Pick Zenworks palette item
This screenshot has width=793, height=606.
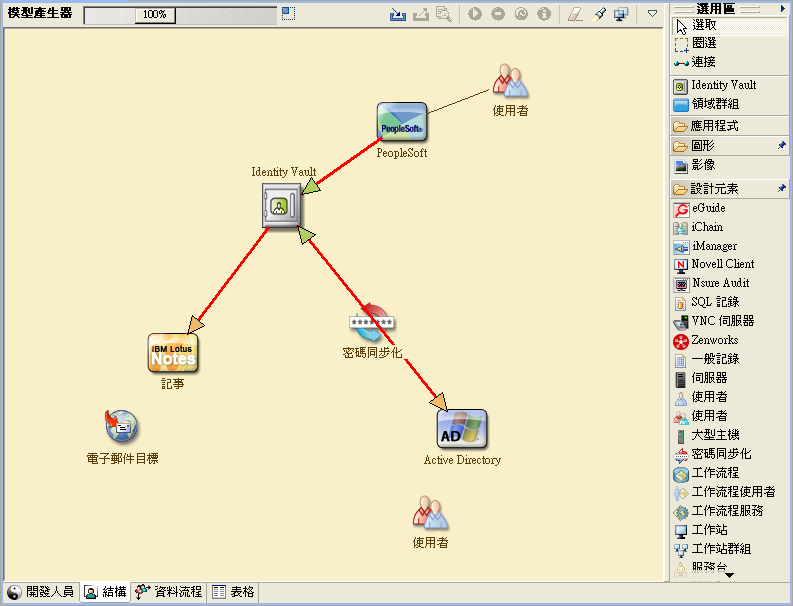pyautogui.click(x=731, y=340)
